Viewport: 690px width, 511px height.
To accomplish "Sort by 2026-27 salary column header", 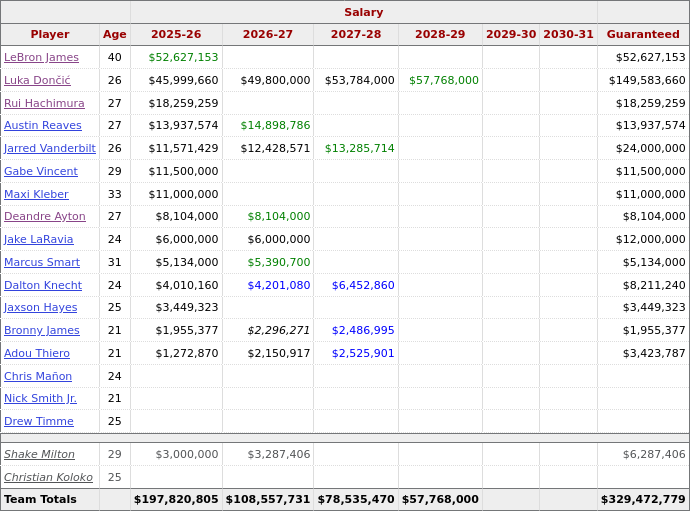I will (268, 34).
